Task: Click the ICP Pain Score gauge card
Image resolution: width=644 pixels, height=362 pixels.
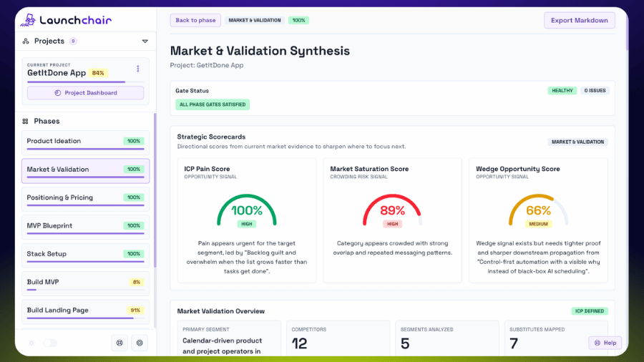Action: pos(247,220)
